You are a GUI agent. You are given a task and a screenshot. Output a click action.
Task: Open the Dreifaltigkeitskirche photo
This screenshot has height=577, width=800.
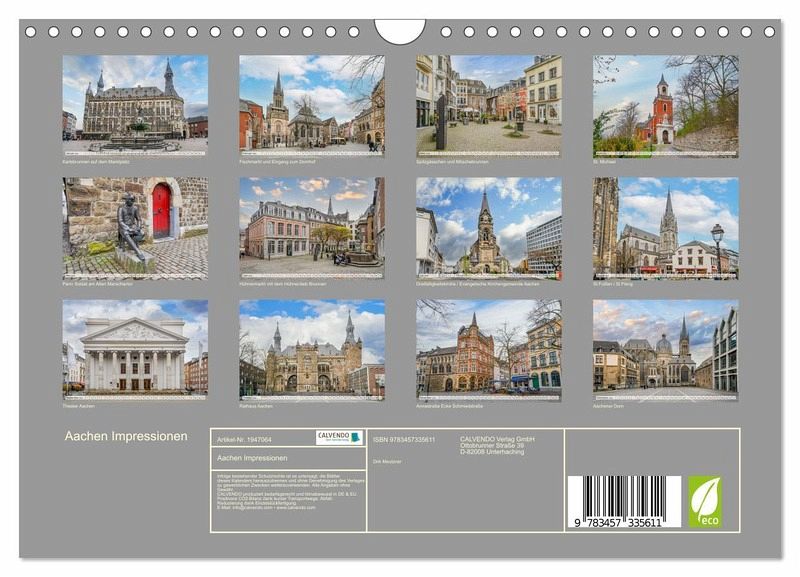489,228
